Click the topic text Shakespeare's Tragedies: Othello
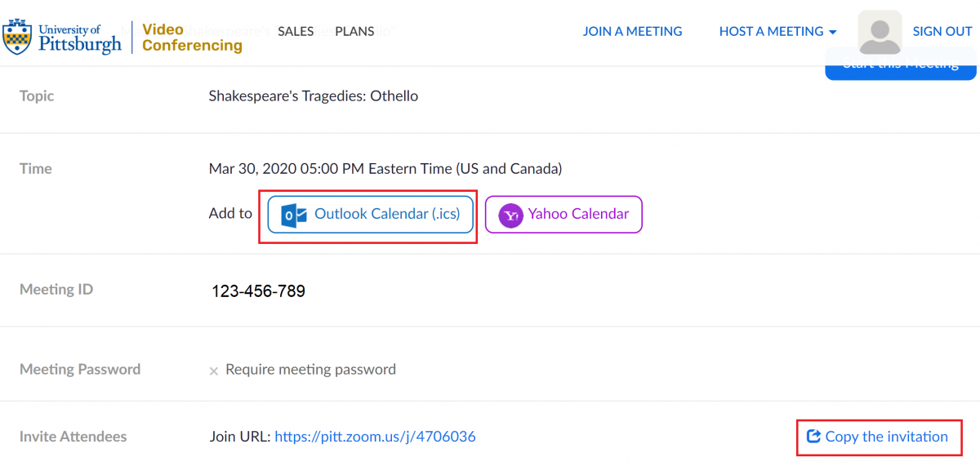 314,96
